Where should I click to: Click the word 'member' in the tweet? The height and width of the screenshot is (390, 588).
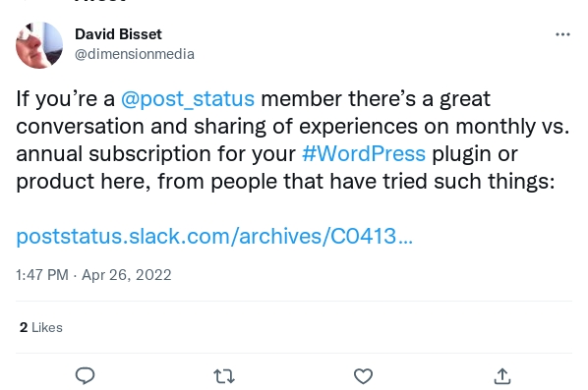(x=301, y=99)
